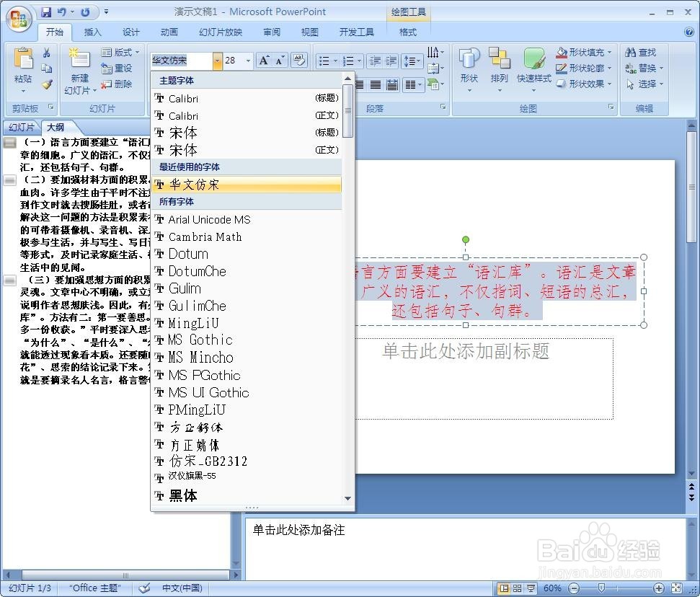Open the Shapes gallery
700x597 pixels.
pos(469,69)
